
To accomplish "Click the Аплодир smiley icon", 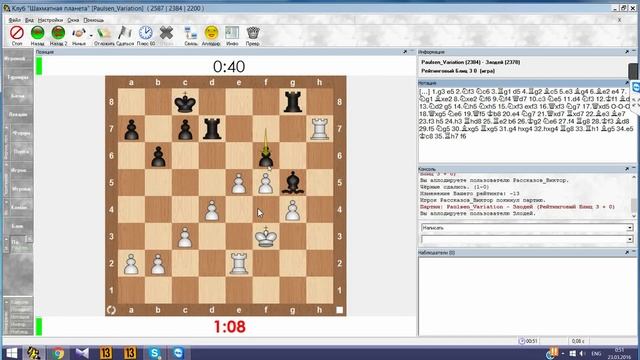I will pyautogui.click(x=211, y=33).
